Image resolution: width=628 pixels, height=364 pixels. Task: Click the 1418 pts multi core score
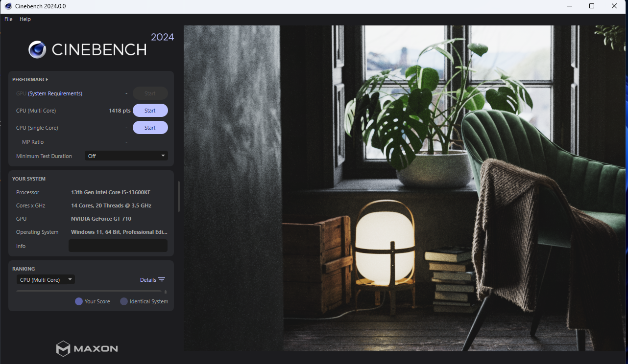(x=120, y=111)
